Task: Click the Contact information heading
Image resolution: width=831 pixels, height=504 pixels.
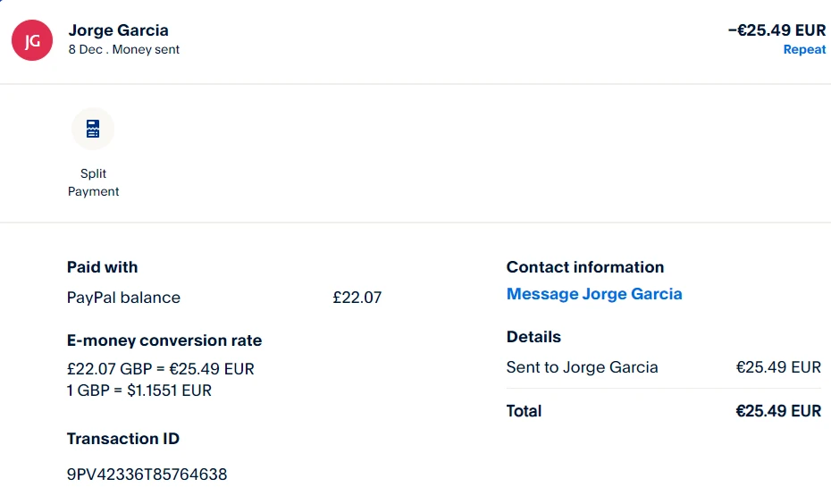Action: tap(585, 267)
